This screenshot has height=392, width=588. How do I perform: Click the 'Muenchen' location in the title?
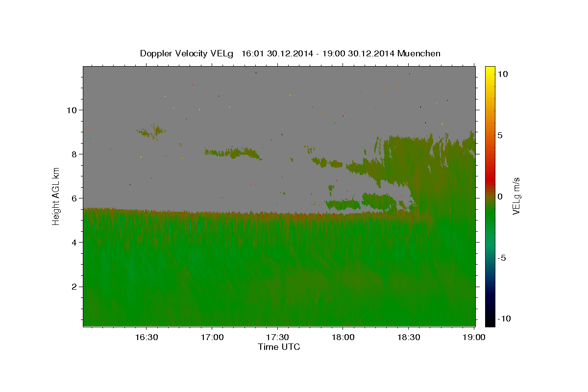419,53
